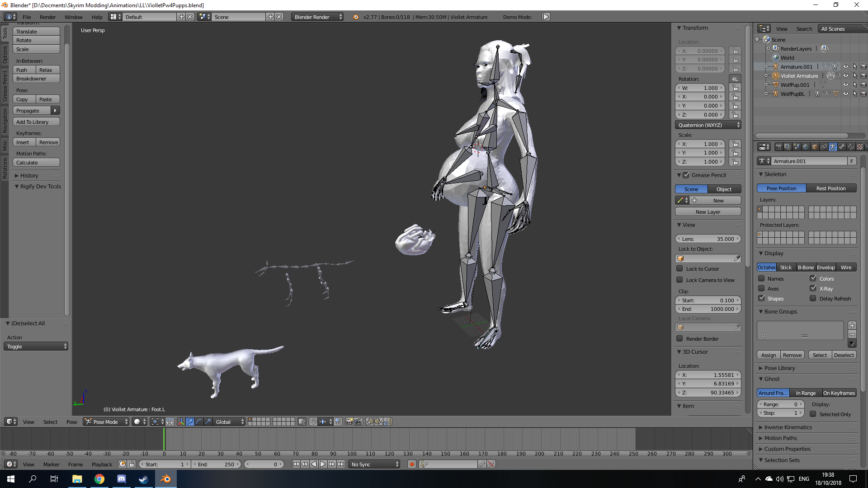This screenshot has width=868, height=488.
Task: Click the Lens value slider field
Action: pyautogui.click(x=708, y=239)
